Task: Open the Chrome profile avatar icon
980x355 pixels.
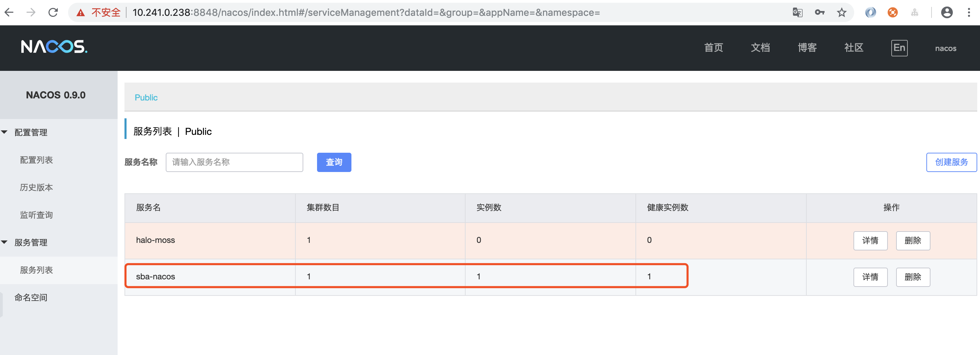Action: 947,13
